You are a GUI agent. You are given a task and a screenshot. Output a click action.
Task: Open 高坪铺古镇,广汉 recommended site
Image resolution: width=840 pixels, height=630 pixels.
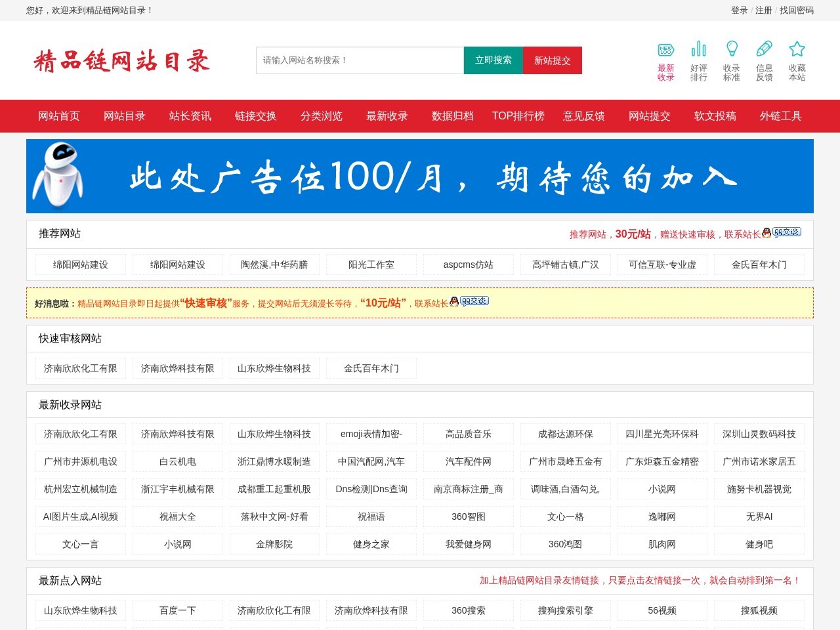point(566,264)
